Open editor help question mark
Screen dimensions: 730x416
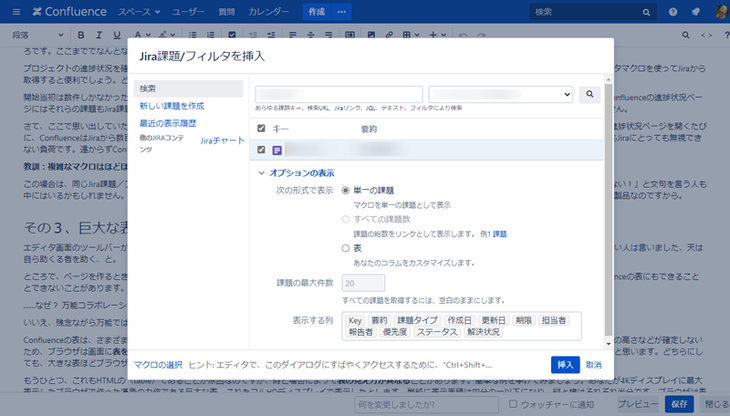point(726,35)
